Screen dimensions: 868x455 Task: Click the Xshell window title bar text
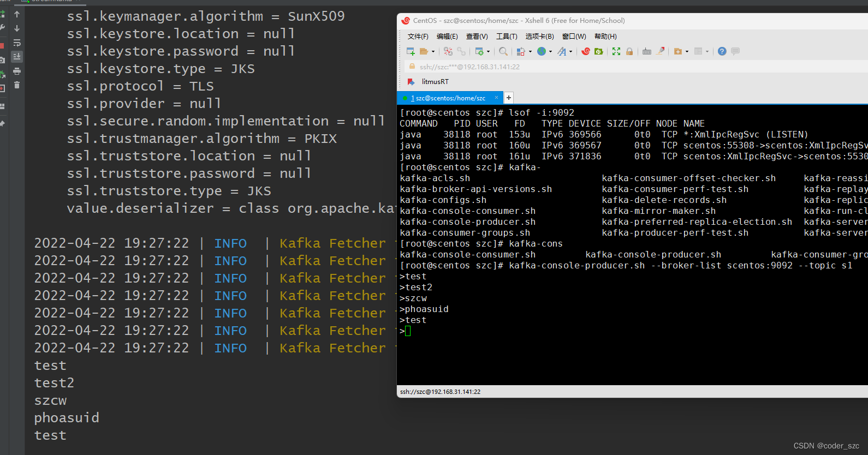[519, 21]
